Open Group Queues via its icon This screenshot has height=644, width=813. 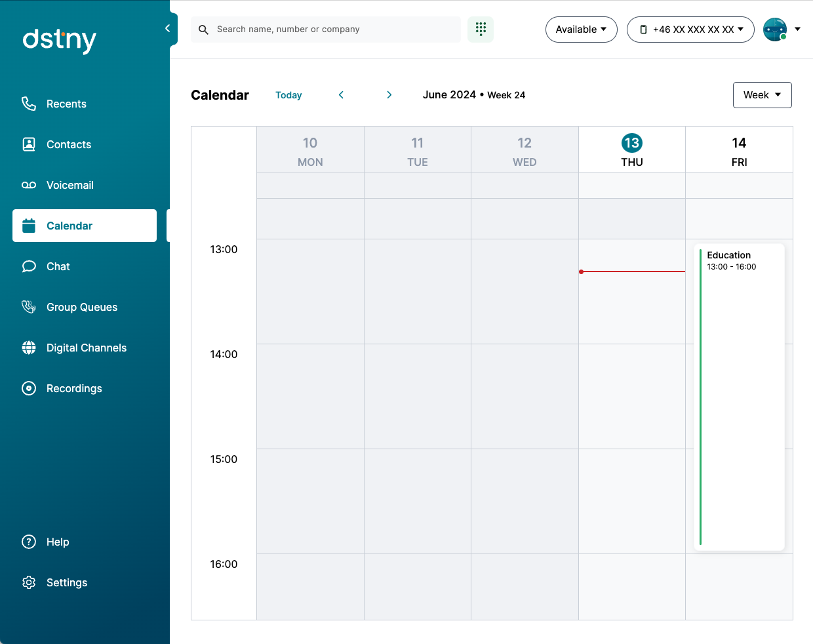click(x=29, y=307)
